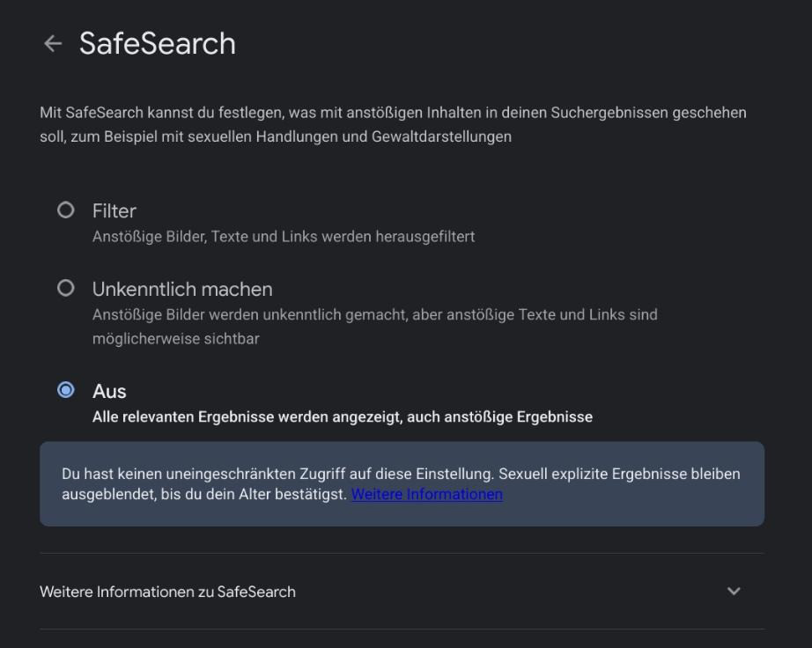
Task: Expand the chevron next to SafeSearch information
Action: click(734, 591)
